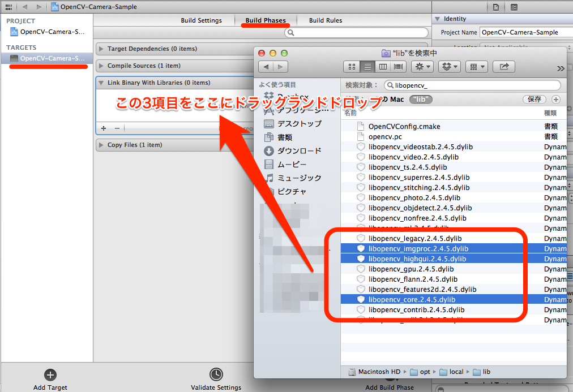The image size is (573, 392).
Task: Click 保存 button to save search
Action: coord(534,100)
